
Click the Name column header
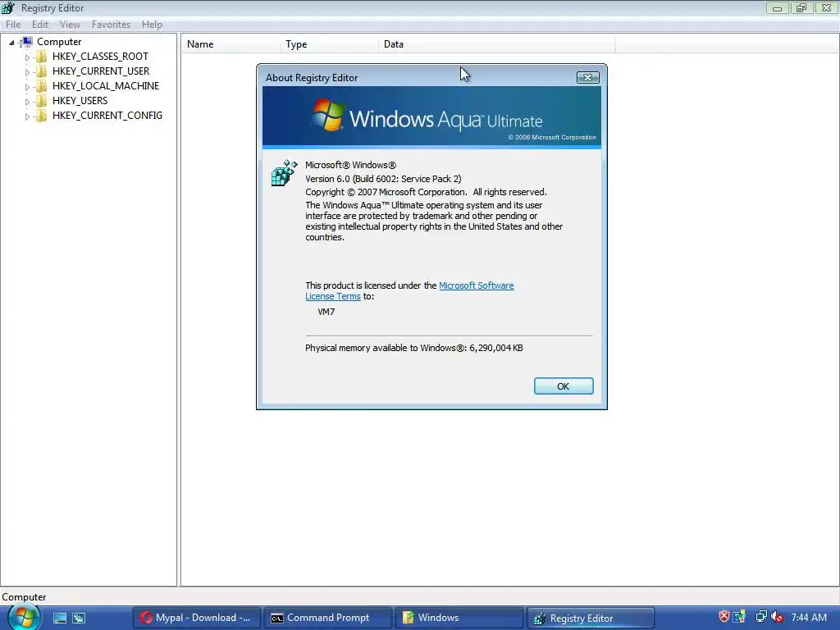231,44
